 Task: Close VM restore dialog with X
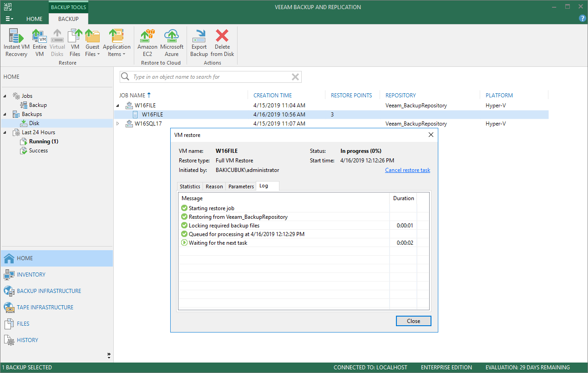click(431, 135)
